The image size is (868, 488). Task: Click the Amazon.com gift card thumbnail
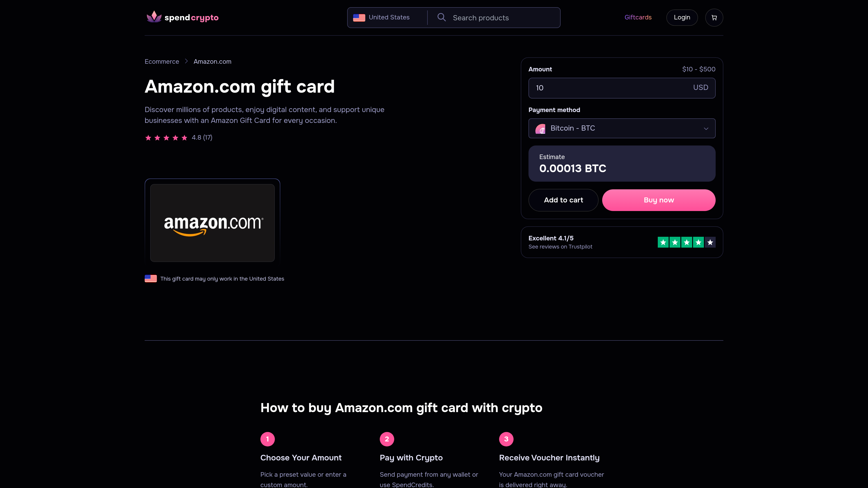point(212,223)
